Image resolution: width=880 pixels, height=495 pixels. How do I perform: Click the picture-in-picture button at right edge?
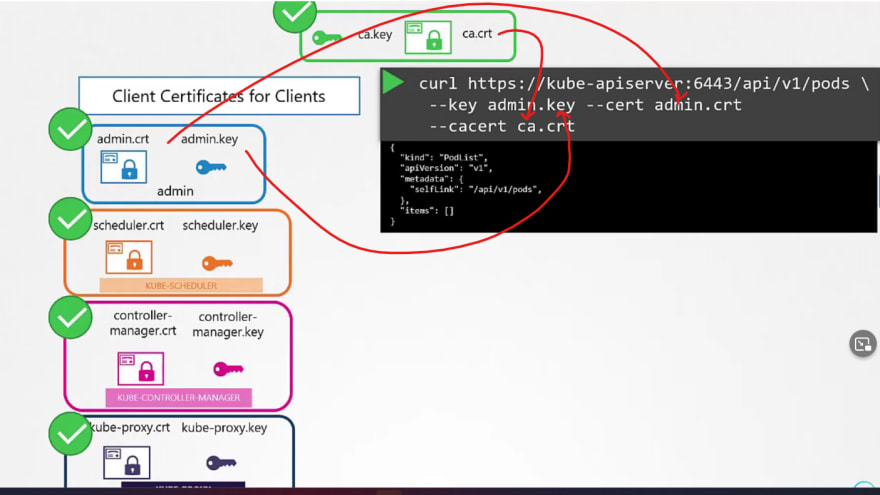click(x=863, y=344)
